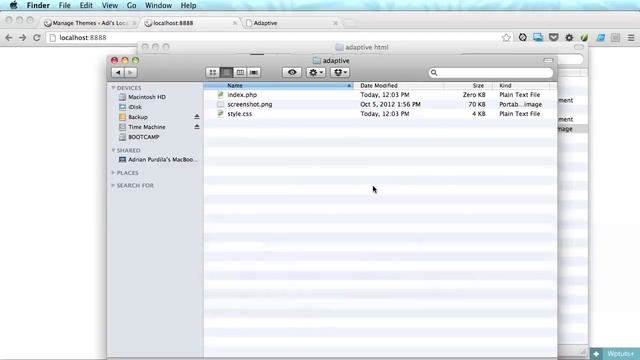Expand the SEARCH FOR sidebar section
Image resolution: width=640 pixels, height=360 pixels.
(113, 185)
